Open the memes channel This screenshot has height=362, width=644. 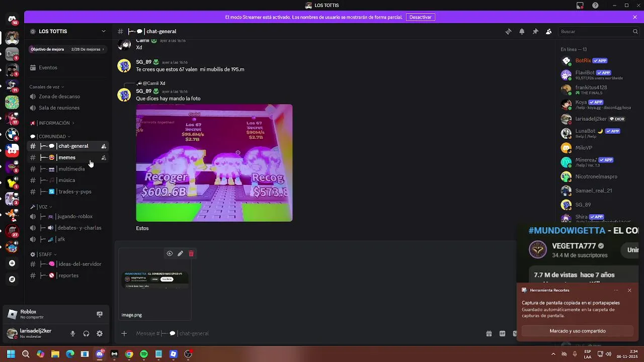click(68, 157)
